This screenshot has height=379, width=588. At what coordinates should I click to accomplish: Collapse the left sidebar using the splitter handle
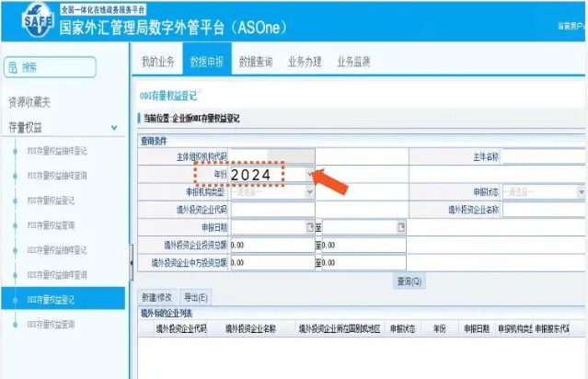pos(132,262)
